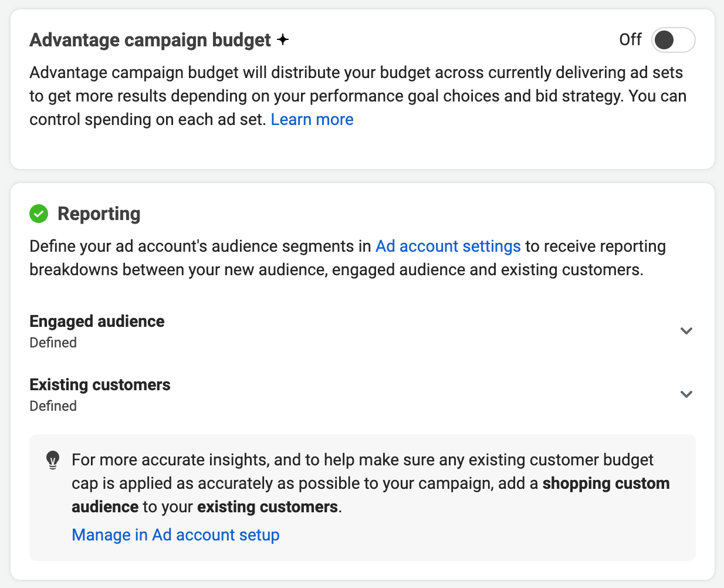Select the Engaged audience title
The width and height of the screenshot is (724, 588).
[x=97, y=321]
